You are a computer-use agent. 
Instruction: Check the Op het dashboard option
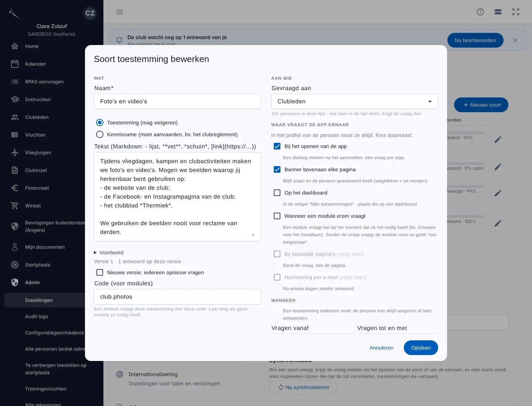(277, 193)
